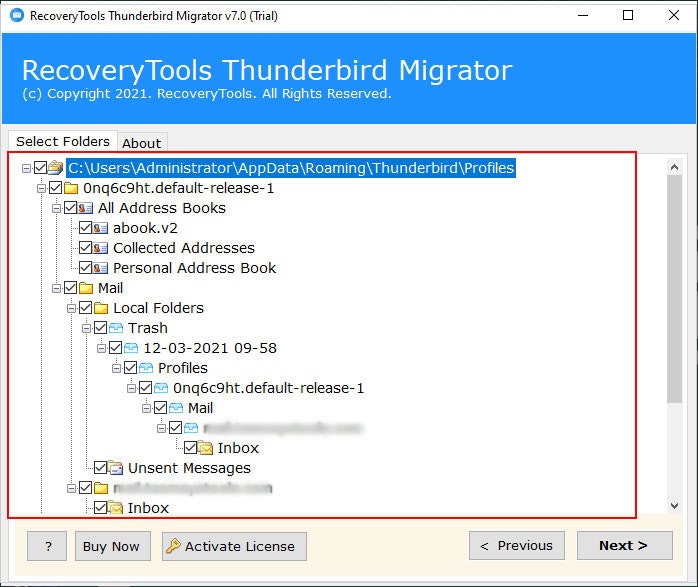This screenshot has height=587, width=698.
Task: Uncheck the nested Profiles subfolder checkbox
Action: coord(130,368)
